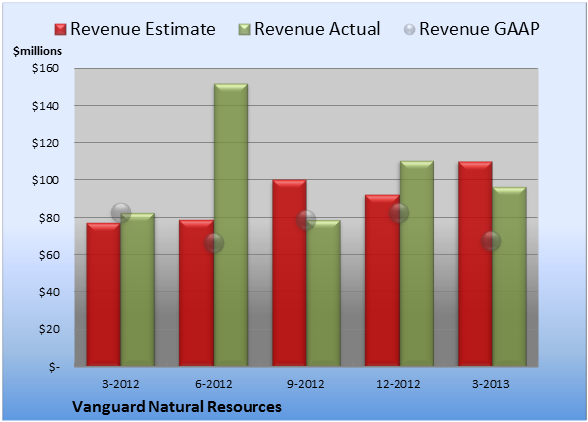
Task: Select the 9-2012 x-axis label
Action: [306, 384]
